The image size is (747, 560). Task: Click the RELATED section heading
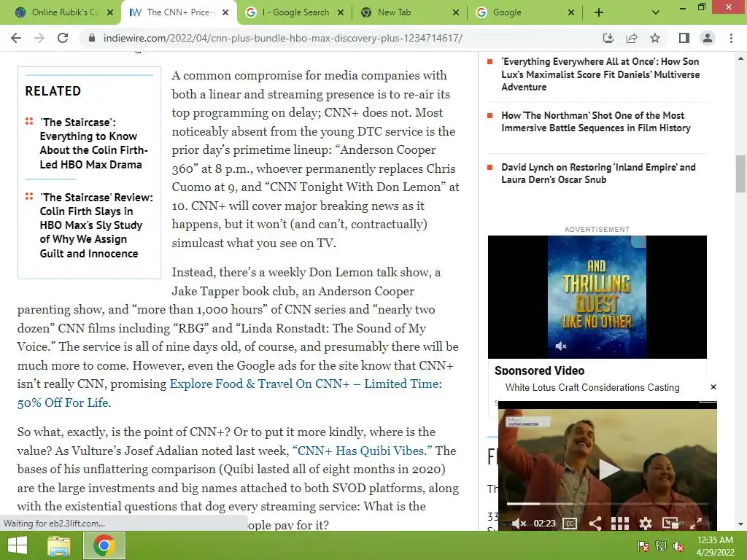53,91
